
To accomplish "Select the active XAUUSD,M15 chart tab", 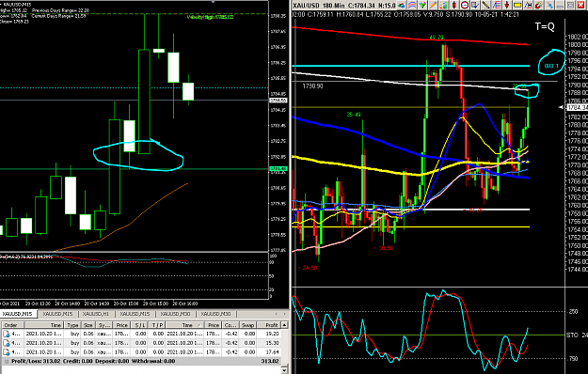I will [x=18, y=314].
